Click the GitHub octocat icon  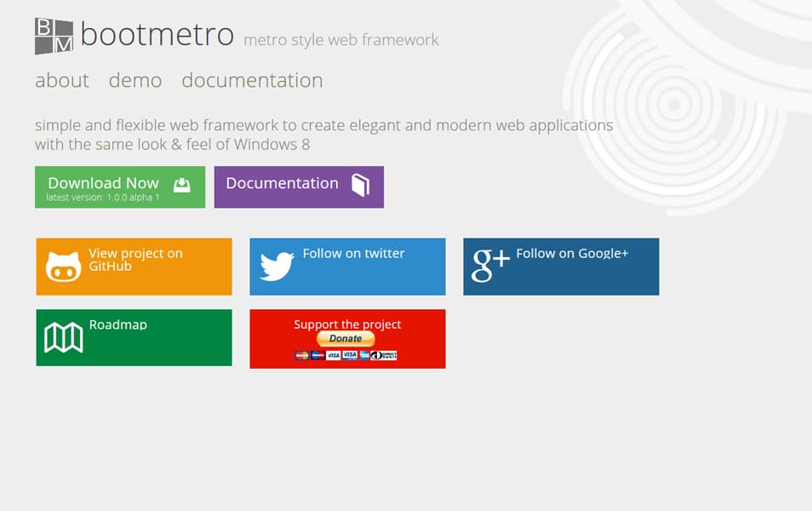[x=63, y=267]
